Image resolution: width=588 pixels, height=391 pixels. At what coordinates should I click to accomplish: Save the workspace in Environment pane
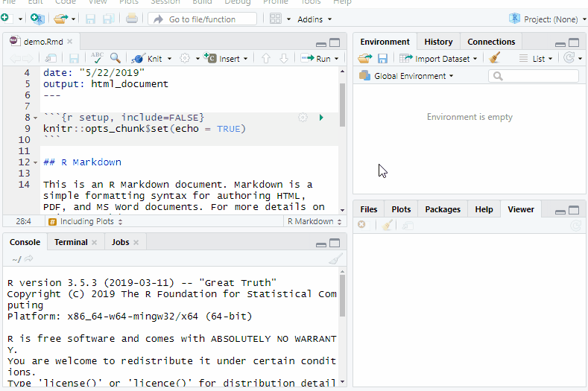[x=382, y=59]
